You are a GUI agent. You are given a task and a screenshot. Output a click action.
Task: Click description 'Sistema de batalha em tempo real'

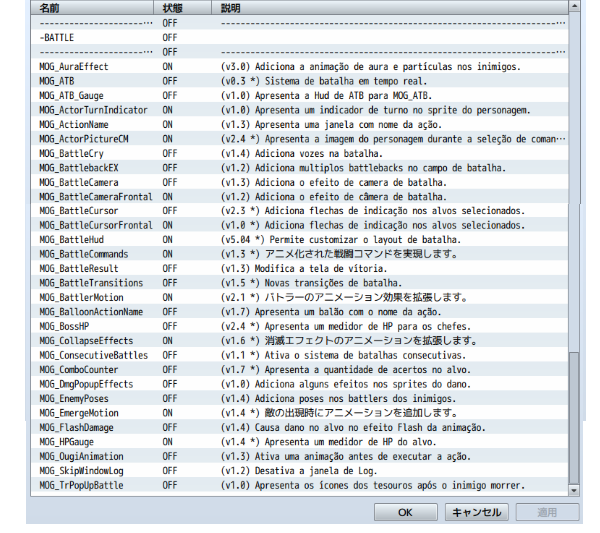click(346, 81)
